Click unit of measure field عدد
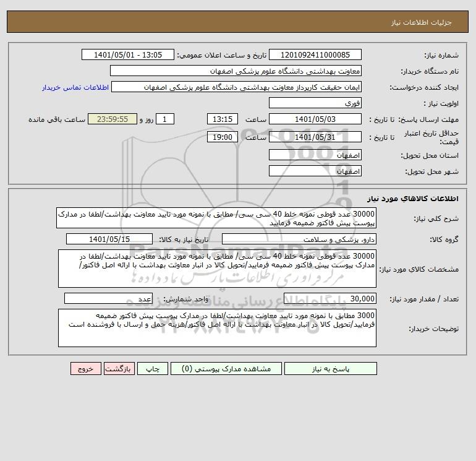This screenshot has width=476, height=461. pyautogui.click(x=108, y=298)
